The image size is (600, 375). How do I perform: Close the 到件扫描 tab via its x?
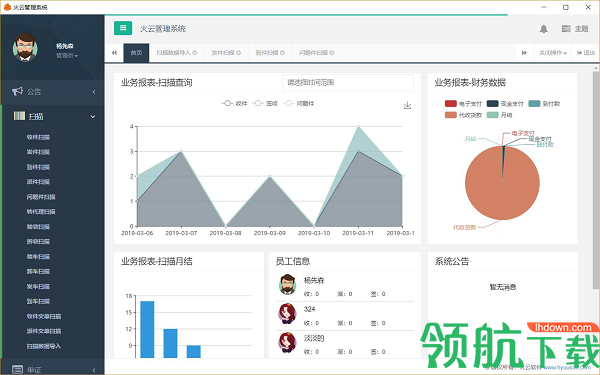(x=282, y=53)
